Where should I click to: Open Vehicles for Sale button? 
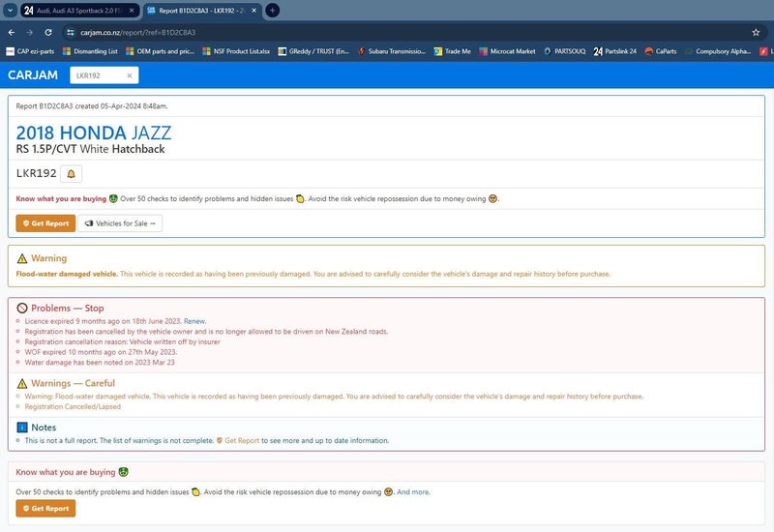120,223
